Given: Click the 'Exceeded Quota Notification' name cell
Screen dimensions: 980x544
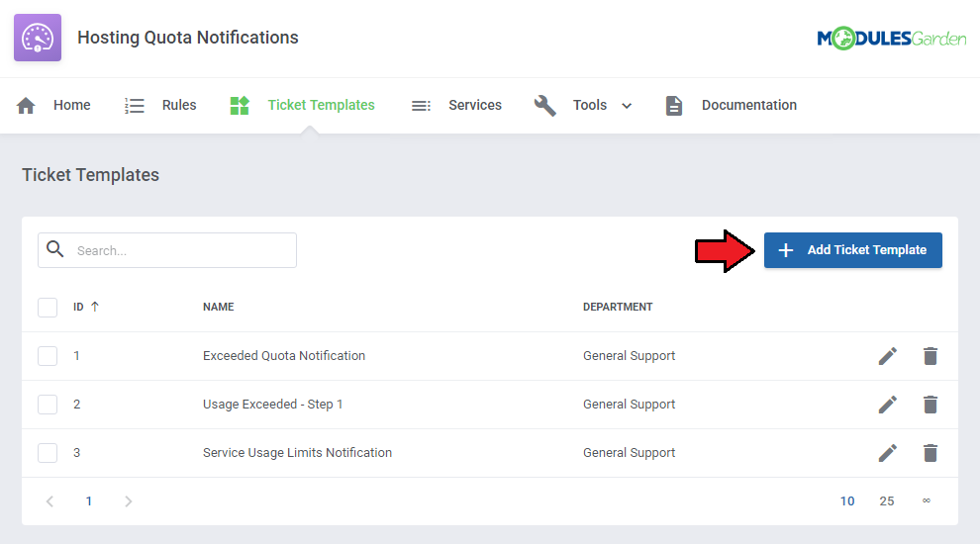Looking at the screenshot, I should [x=284, y=355].
